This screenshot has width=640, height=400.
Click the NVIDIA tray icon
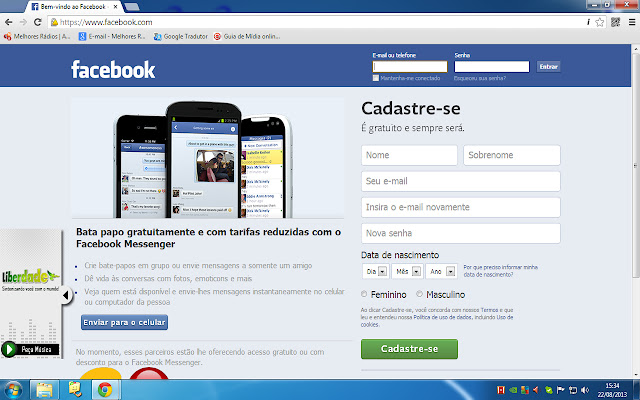pos(513,390)
